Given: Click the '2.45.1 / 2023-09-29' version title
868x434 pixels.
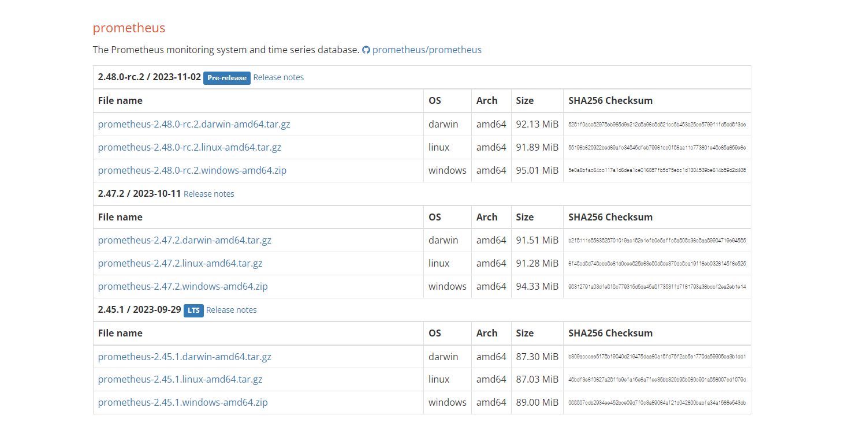Looking at the screenshot, I should 140,309.
